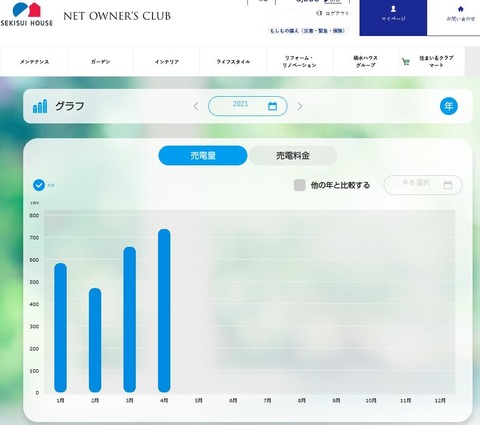Open the 2021 year picker

[x=248, y=106]
